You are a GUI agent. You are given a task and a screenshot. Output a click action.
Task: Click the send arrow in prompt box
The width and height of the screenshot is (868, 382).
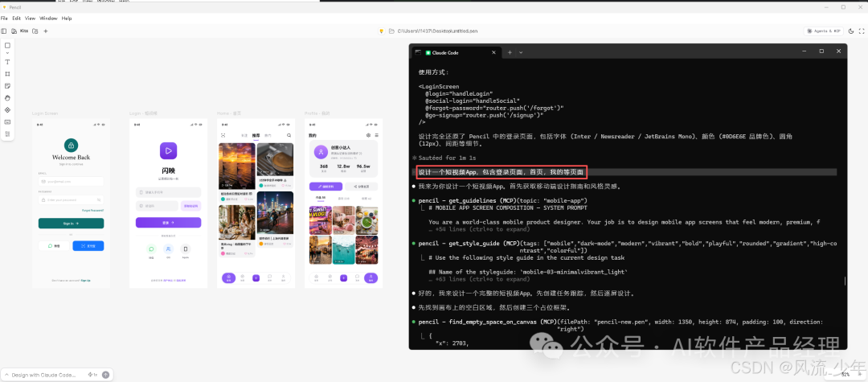(x=106, y=375)
